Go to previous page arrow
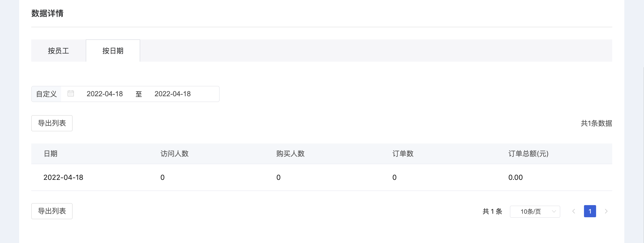This screenshot has width=644, height=243. [574, 211]
